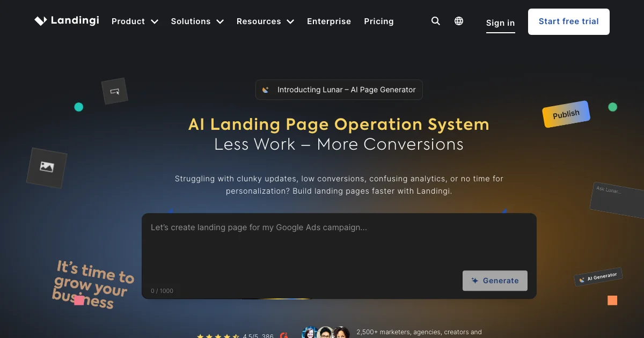Click the 'AI Landing Page Operation System' heading
The image size is (644, 338).
coord(339,124)
